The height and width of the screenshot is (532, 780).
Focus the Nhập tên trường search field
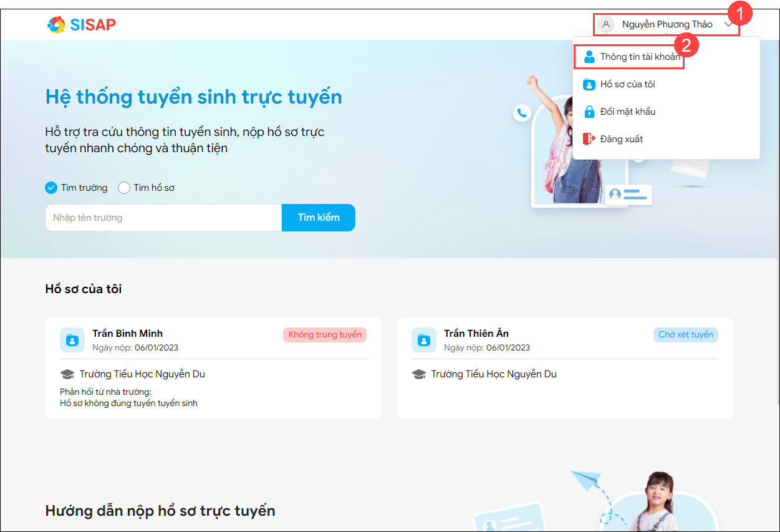(163, 218)
